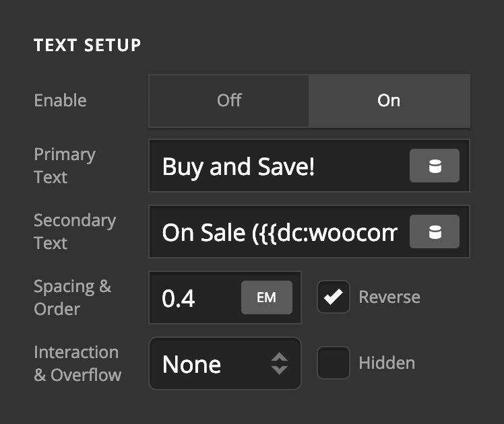Switch Enable to On

point(389,100)
